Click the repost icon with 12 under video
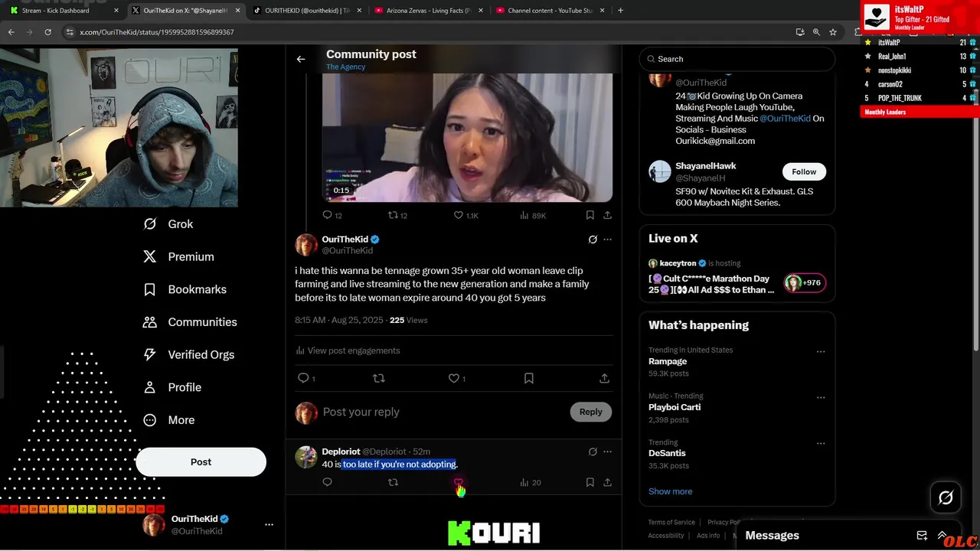 click(x=397, y=216)
